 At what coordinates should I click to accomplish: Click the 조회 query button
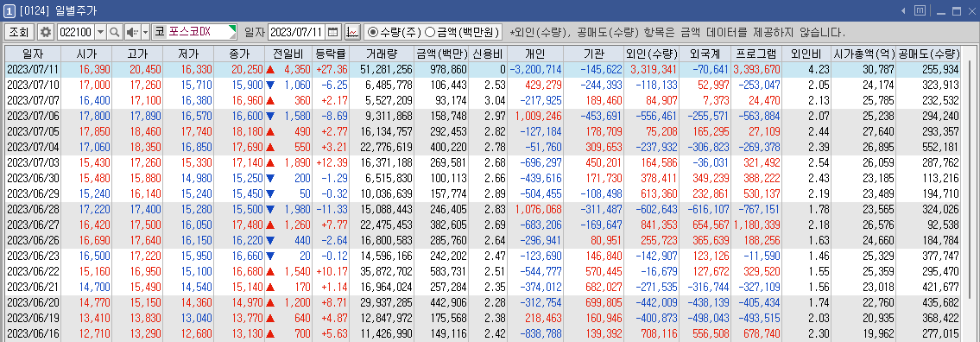[19, 31]
